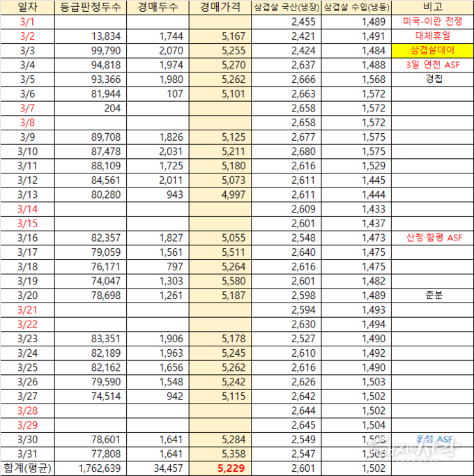474x476 pixels.
Task: Select the 경칩 note cell
Action: coord(432,79)
